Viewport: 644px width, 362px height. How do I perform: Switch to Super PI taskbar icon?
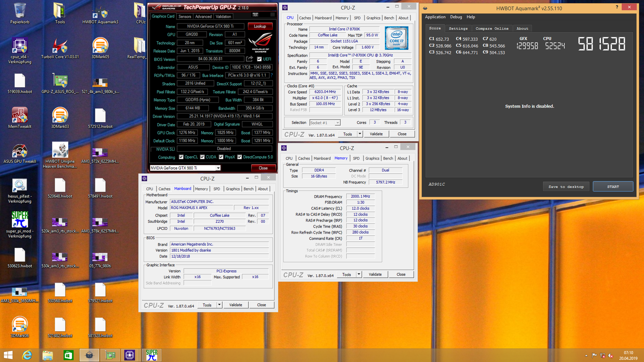[x=152, y=355]
